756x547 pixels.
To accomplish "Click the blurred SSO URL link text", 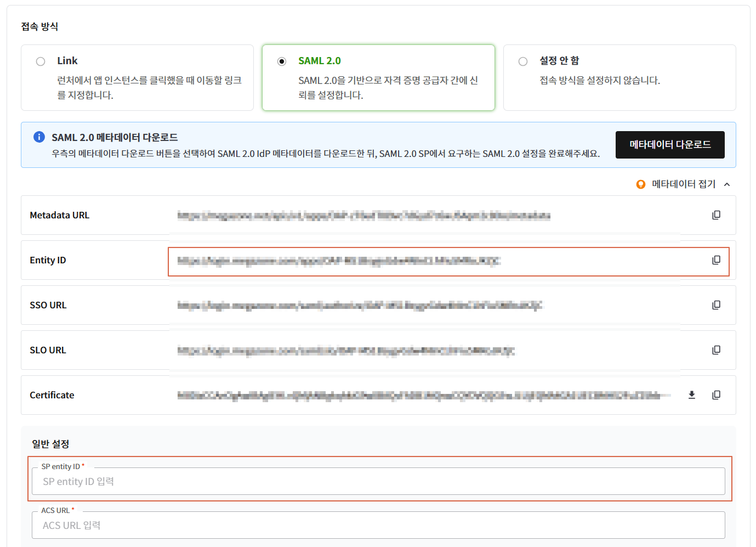I will point(360,306).
